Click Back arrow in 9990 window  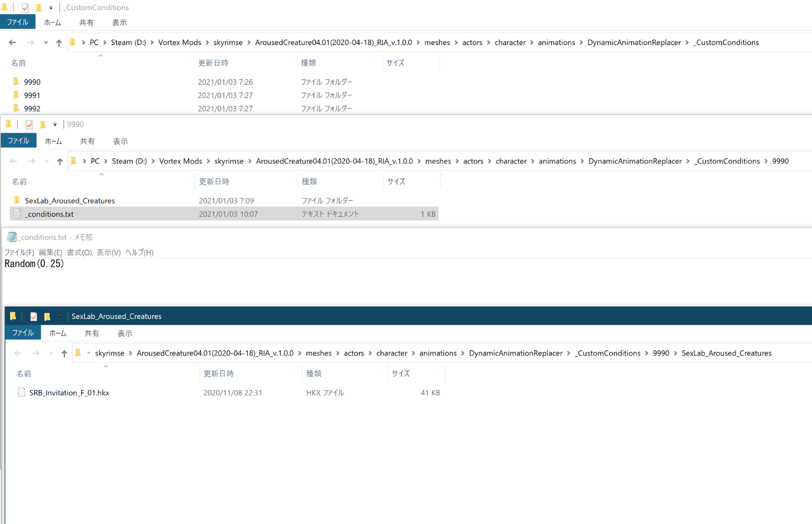click(14, 162)
